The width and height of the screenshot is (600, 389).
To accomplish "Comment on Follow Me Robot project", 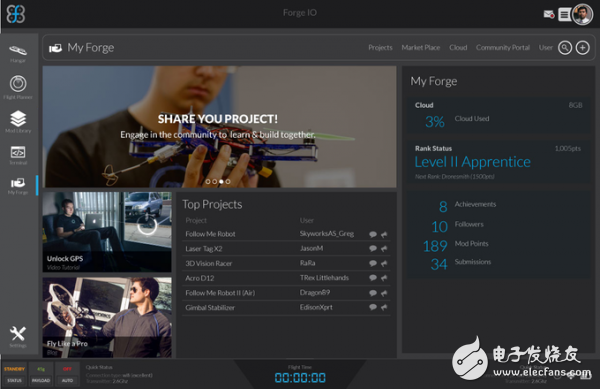I will pos(373,234).
